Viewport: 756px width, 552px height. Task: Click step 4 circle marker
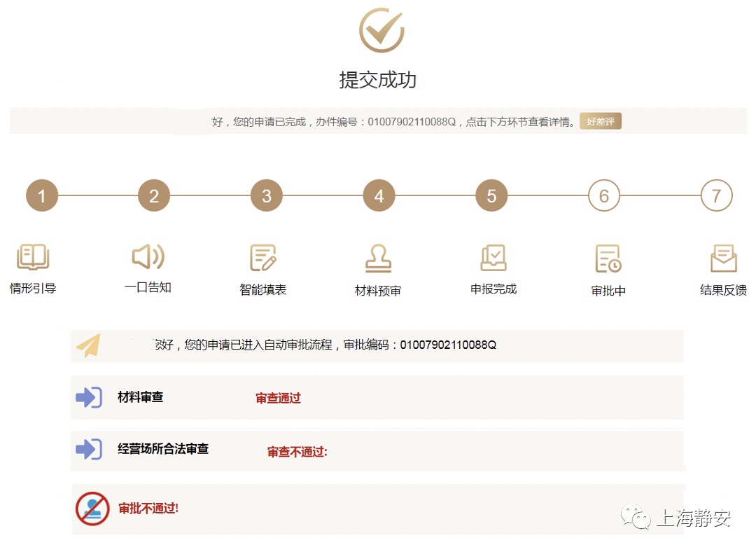tap(379, 196)
